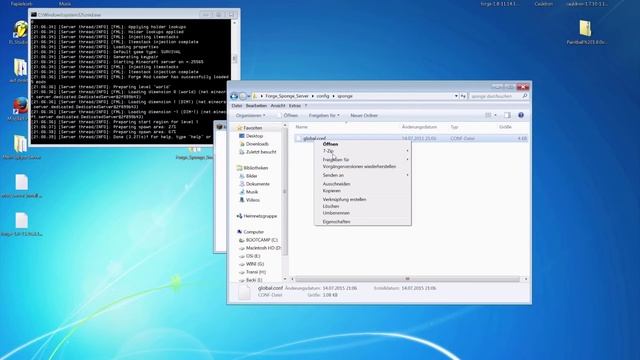Select Bibliotheken in the navigation pane
This screenshot has height=360, width=640.
tap(256, 168)
